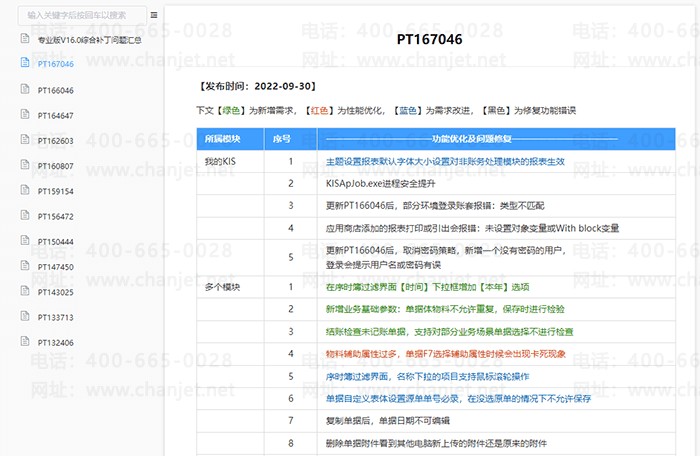
Task: Open the PT147450 patch page
Action: (x=56, y=267)
